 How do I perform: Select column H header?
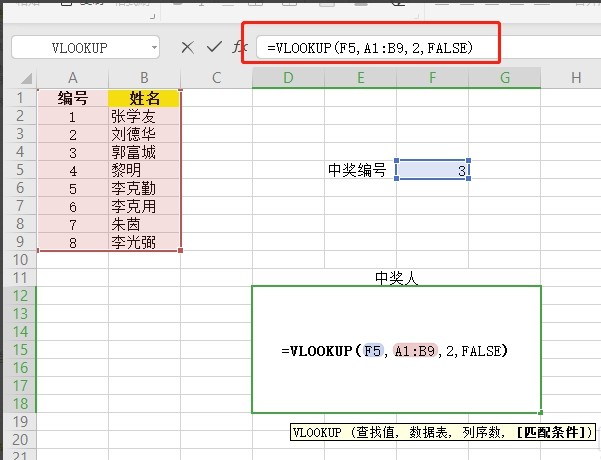coord(576,78)
